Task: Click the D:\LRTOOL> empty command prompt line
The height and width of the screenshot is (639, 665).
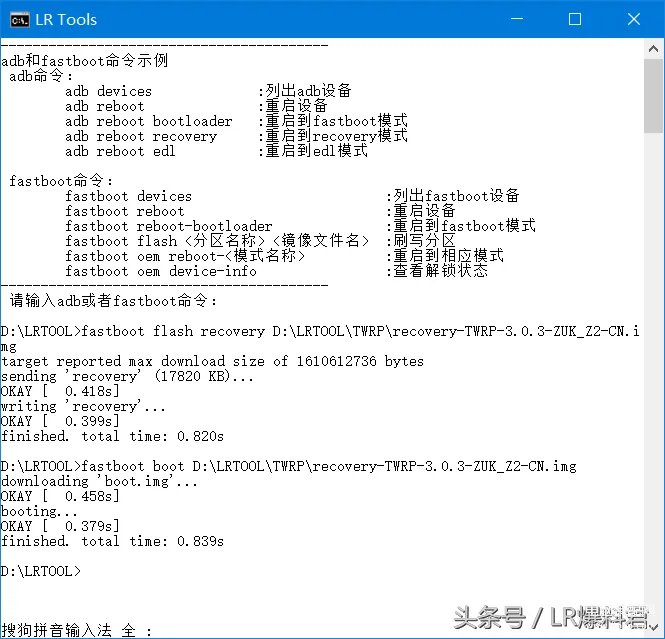Action: pyautogui.click(x=41, y=571)
